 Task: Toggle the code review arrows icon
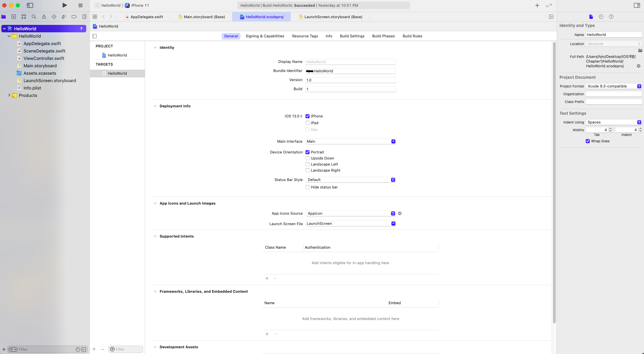[549, 5]
